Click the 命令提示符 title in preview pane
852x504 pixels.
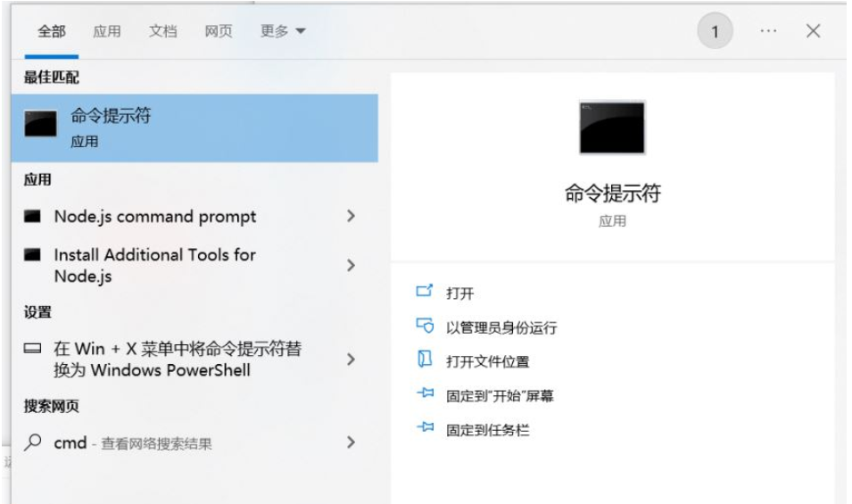point(612,193)
